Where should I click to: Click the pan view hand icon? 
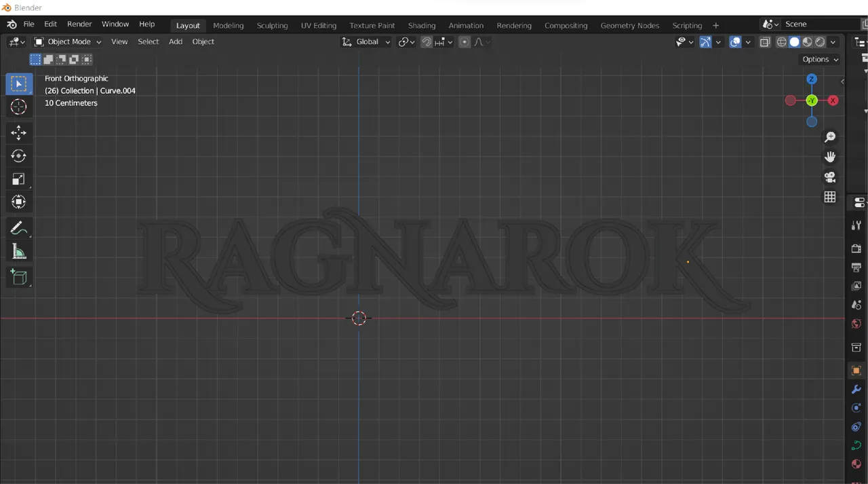click(x=830, y=157)
